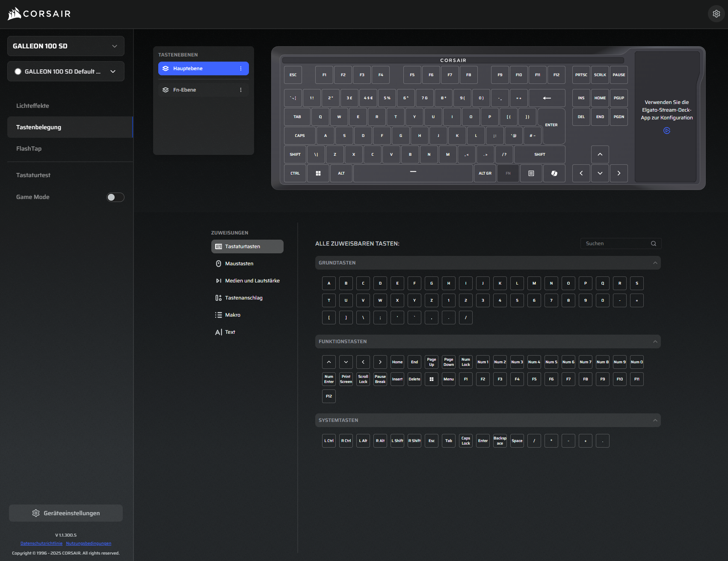This screenshot has width=728, height=561.
Task: Open the FlashTap section
Action: tap(29, 148)
